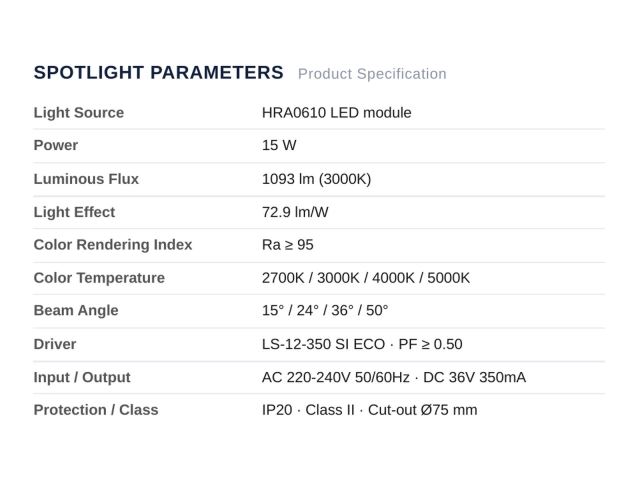Click the 1093 lm (3000K) value

(x=316, y=179)
